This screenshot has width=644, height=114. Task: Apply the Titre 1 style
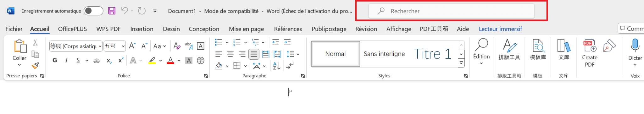432,54
